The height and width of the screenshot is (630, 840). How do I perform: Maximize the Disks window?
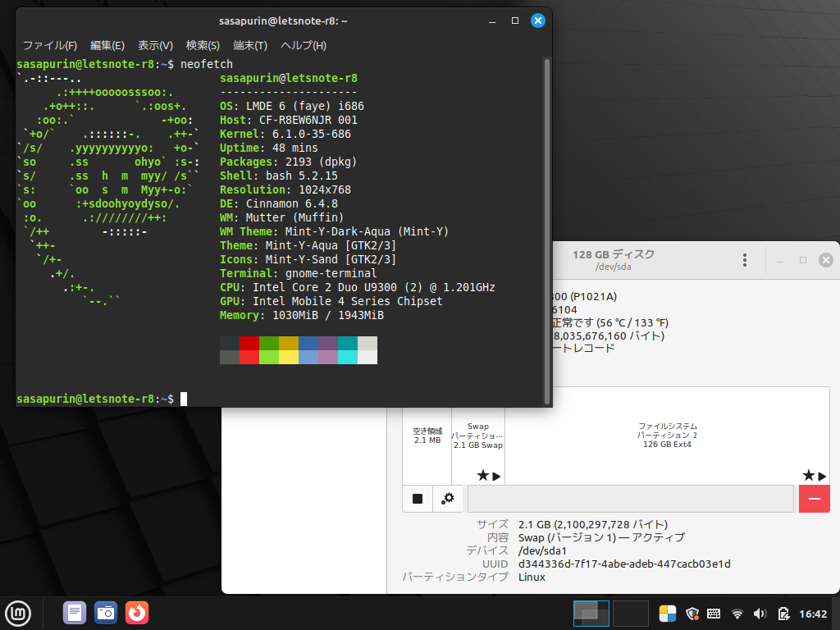tap(803, 260)
